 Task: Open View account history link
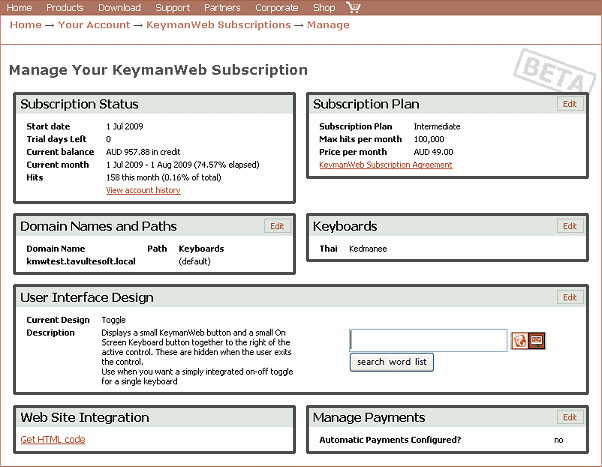pos(143,190)
